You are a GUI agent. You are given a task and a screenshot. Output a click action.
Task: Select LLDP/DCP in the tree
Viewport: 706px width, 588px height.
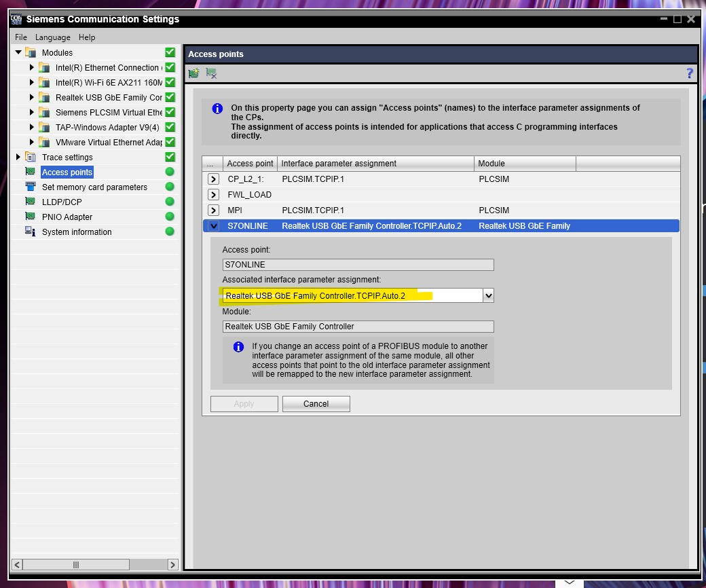pyautogui.click(x=62, y=202)
